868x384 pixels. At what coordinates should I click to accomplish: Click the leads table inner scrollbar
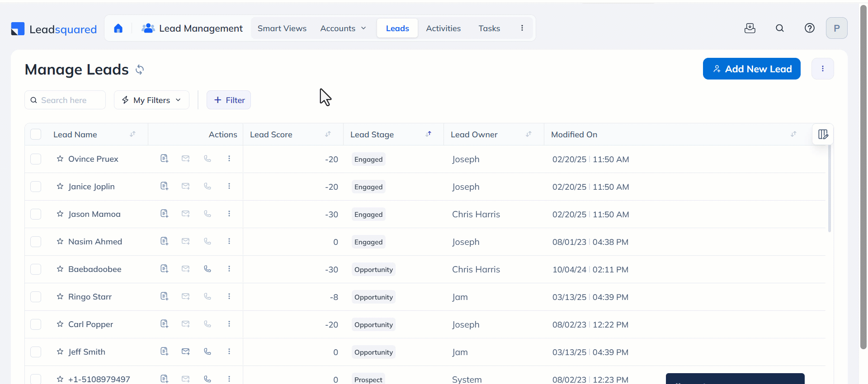click(x=830, y=188)
